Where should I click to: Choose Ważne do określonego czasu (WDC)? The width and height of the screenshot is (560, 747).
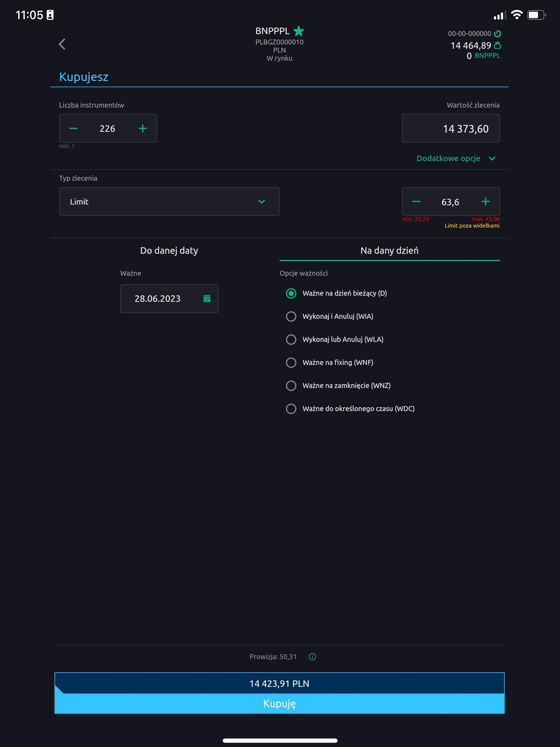(x=350, y=408)
